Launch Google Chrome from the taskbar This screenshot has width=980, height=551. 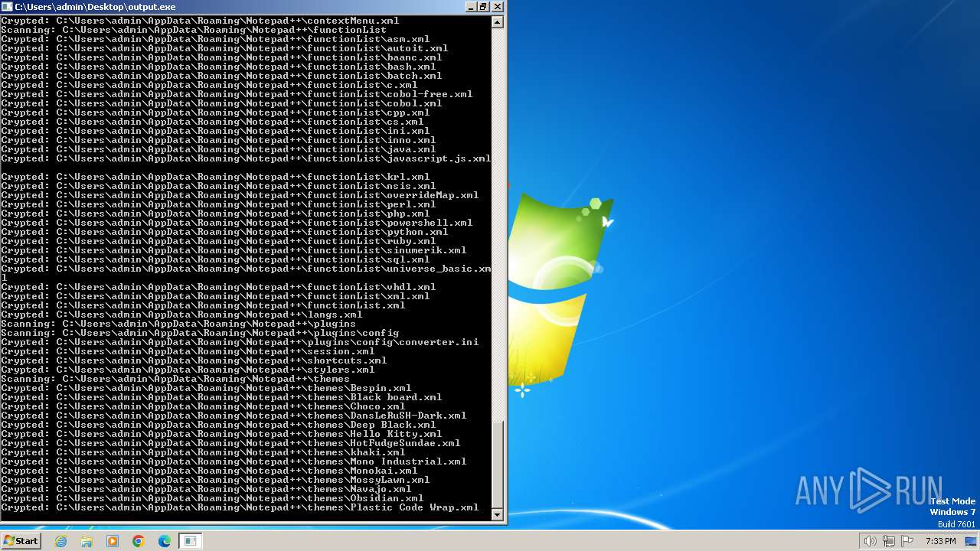tap(139, 541)
